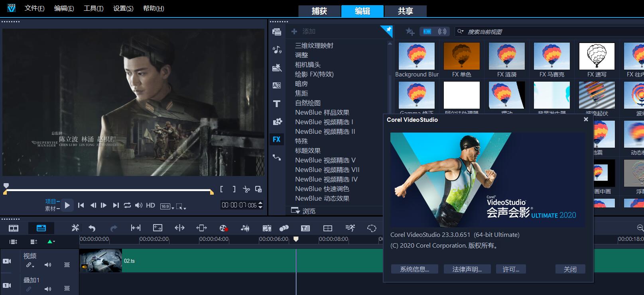Click 浏览 to browse files
The width and height of the screenshot is (644, 295).
[x=303, y=211]
